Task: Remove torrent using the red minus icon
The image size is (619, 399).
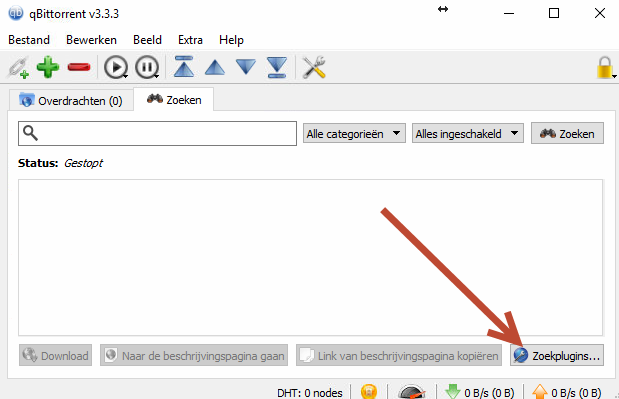Action: [x=79, y=67]
